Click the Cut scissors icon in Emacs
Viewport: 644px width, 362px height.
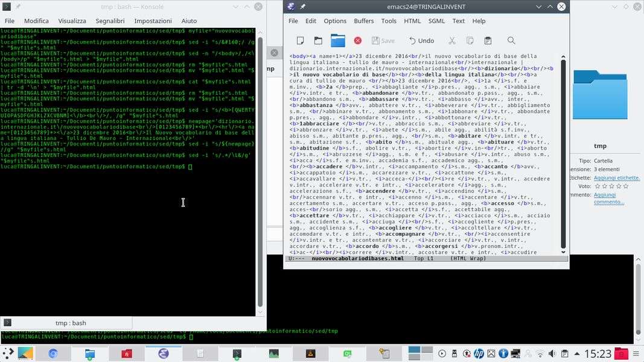(451, 41)
